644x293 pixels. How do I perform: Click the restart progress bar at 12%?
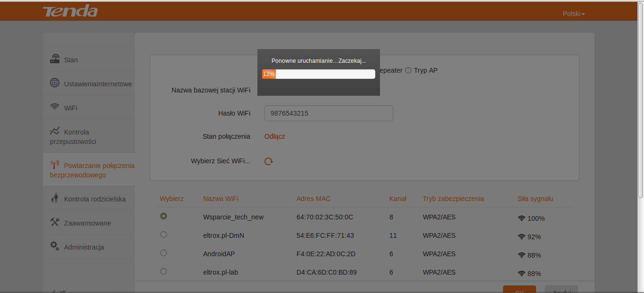(319, 74)
